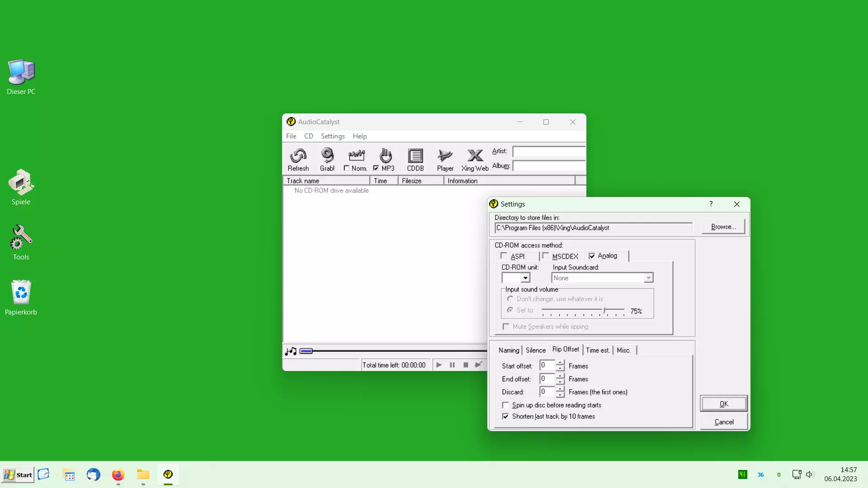Open Thunderbird from the taskbar
The height and width of the screenshot is (488, 868).
(x=94, y=474)
